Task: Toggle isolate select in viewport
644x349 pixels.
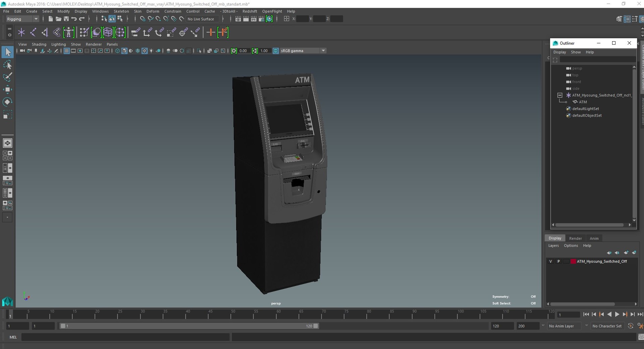Action: tap(199, 51)
